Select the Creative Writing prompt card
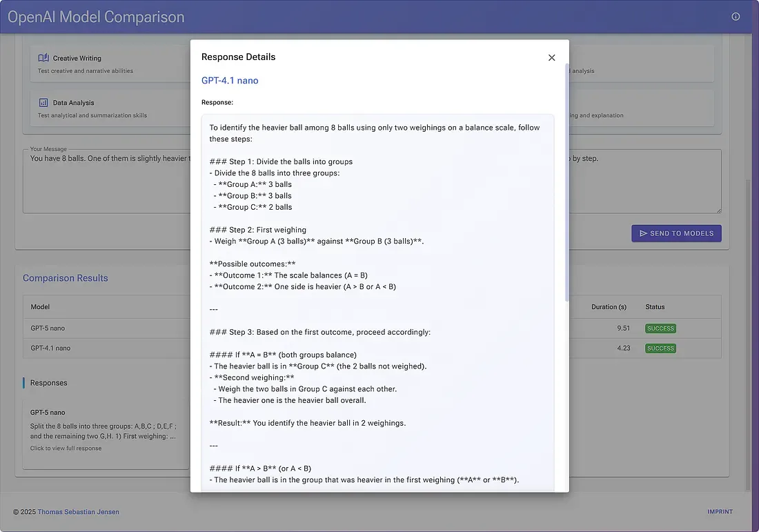759x532 pixels. point(103,64)
